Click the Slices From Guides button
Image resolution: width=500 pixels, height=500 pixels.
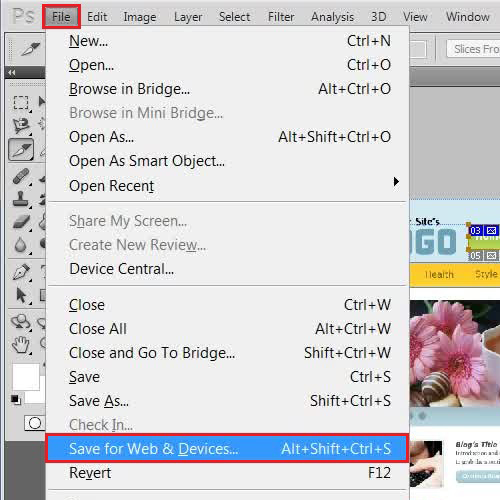click(473, 49)
